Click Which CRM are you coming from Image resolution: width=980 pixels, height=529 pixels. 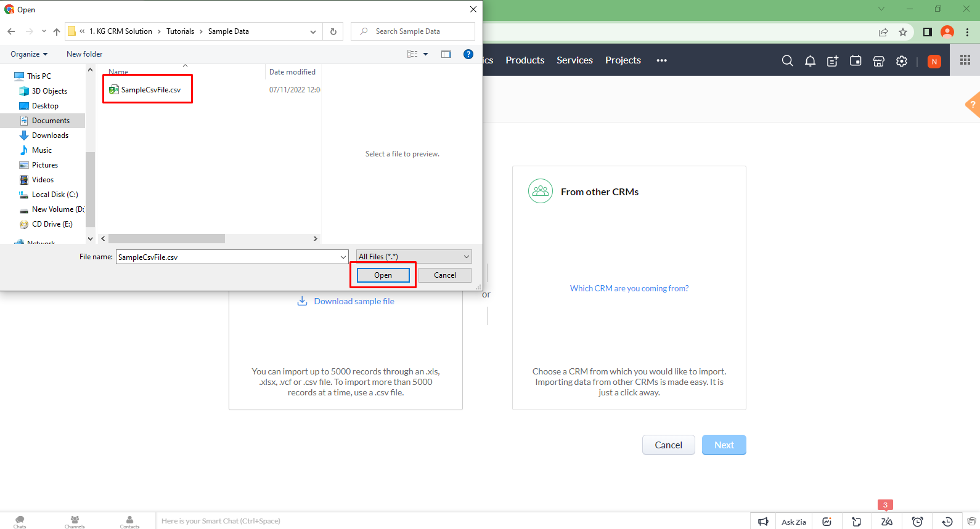point(629,288)
